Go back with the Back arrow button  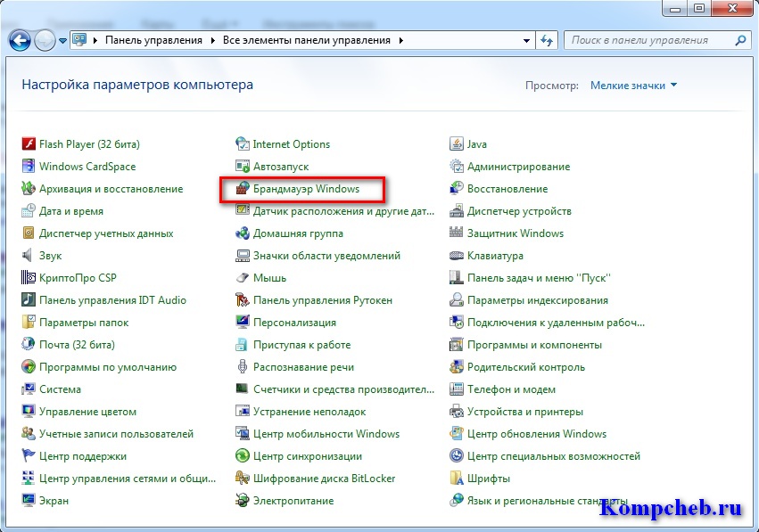tap(20, 41)
